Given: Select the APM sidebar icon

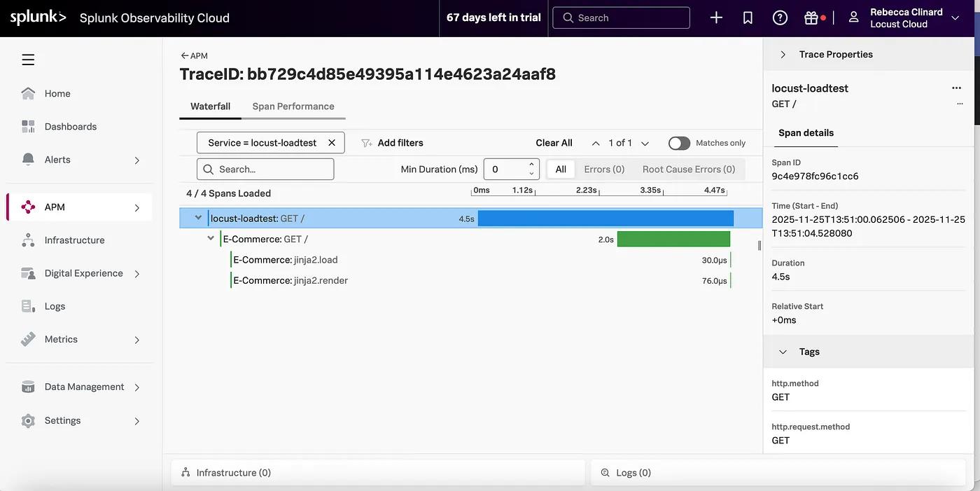Looking at the screenshot, I should click(28, 207).
